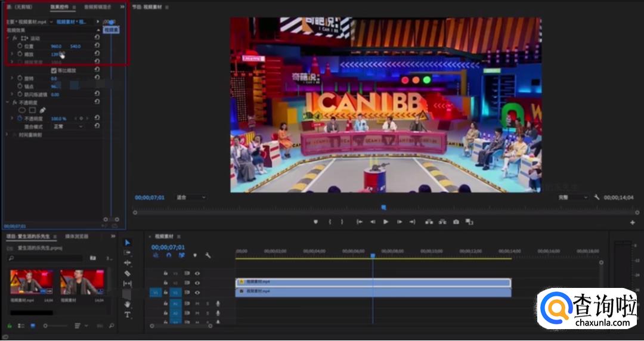Switch to the audio clip mixer tab
This screenshot has width=644, height=341.
pos(98,7)
